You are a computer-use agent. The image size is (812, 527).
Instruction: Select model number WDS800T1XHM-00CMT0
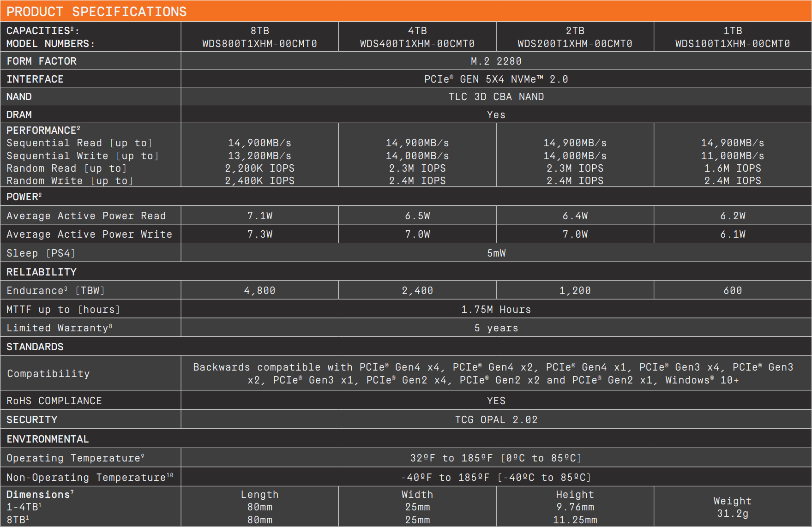click(x=259, y=44)
